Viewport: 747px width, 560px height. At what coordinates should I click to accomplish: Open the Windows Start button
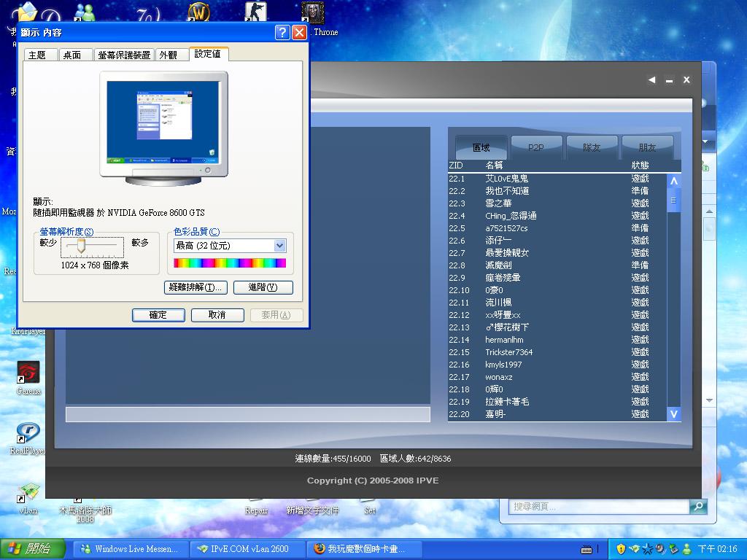[x=30, y=549]
